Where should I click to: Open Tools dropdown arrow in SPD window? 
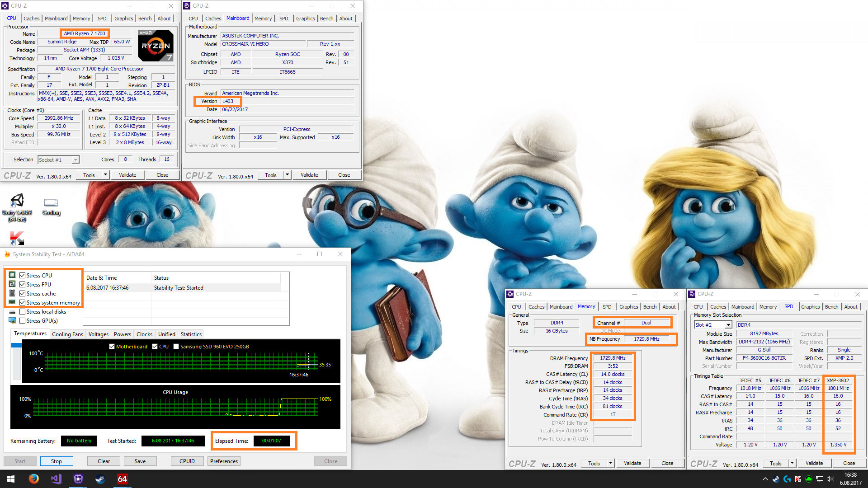point(792,463)
